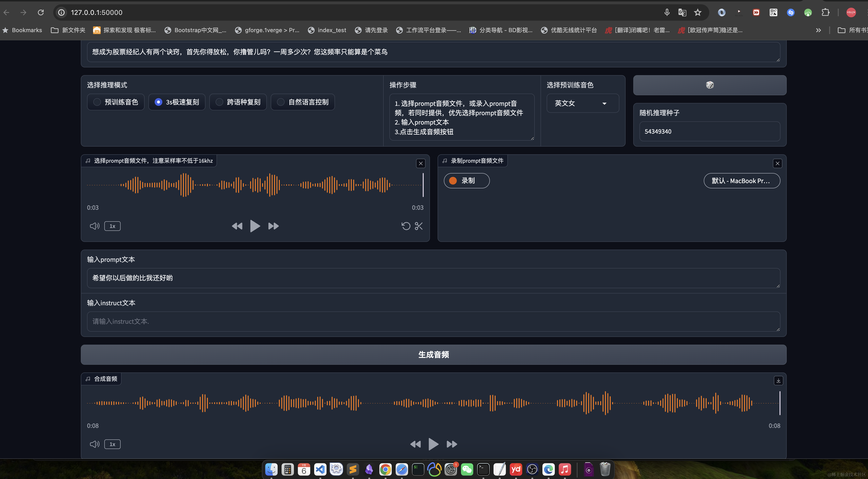Click the address bar URL 127.0.0.1:50000
Screen dimensions: 868x479
(x=97, y=12)
